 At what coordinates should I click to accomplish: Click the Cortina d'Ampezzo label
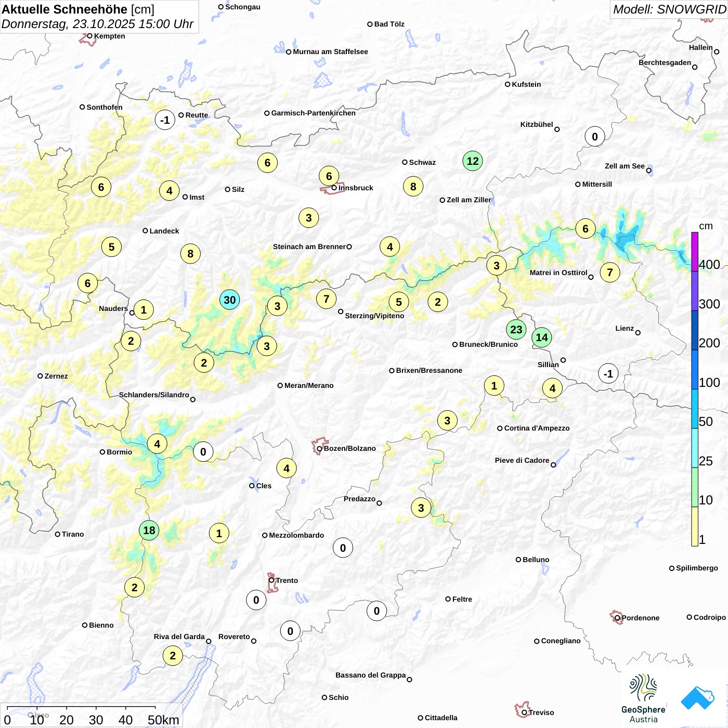click(x=537, y=428)
